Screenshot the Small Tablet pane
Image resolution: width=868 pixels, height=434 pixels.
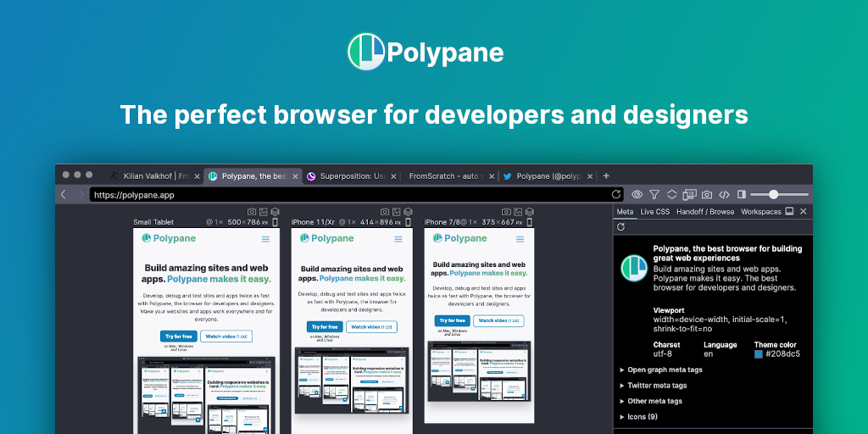click(251, 211)
